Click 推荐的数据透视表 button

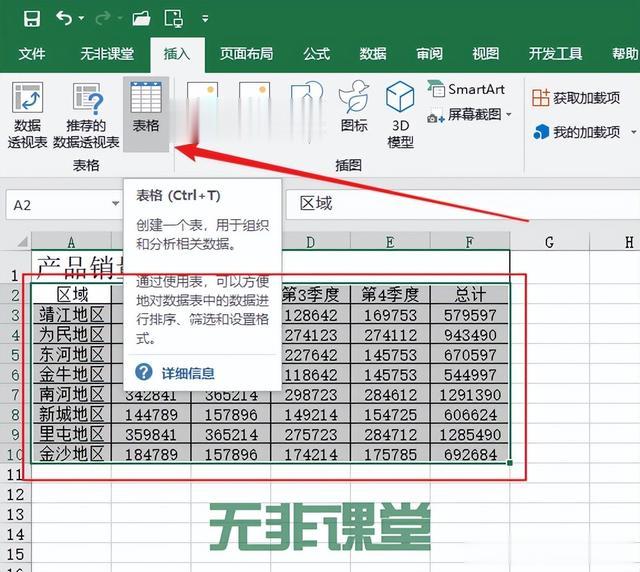pyautogui.click(x=86, y=115)
